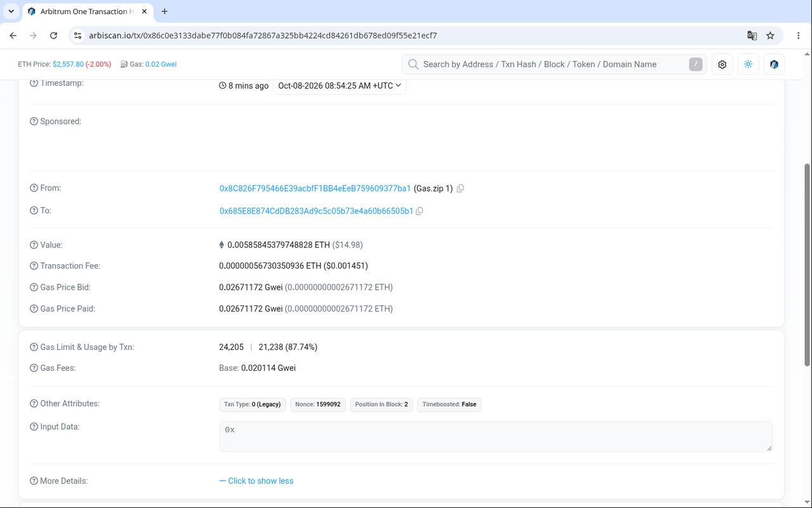Open the Google Translate page icon

pyautogui.click(x=752, y=36)
